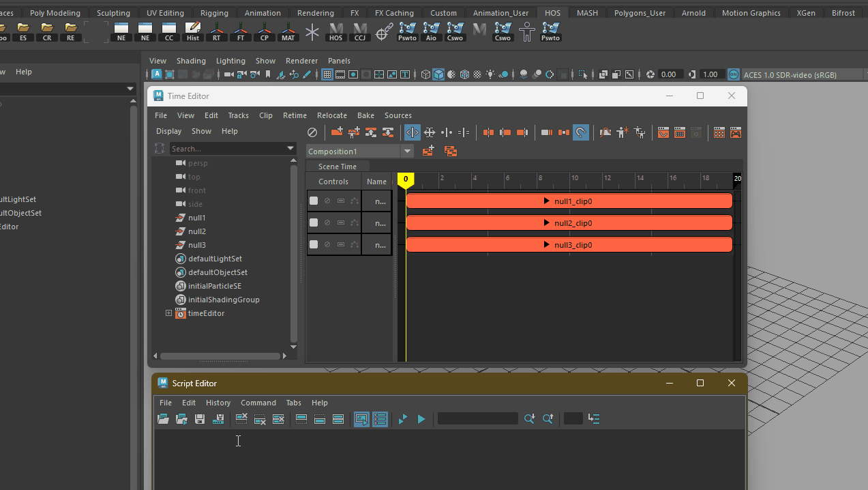The image size is (868, 490).
Task: Execute all script with double-arrow play icon
Action: [403, 419]
